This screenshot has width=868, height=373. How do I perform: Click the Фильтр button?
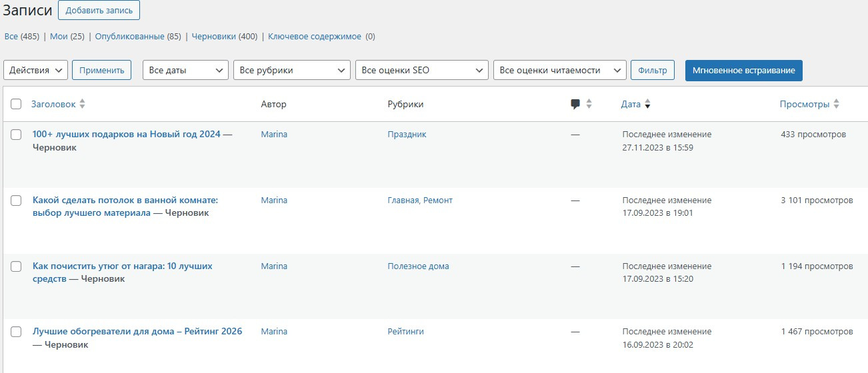[x=652, y=70]
